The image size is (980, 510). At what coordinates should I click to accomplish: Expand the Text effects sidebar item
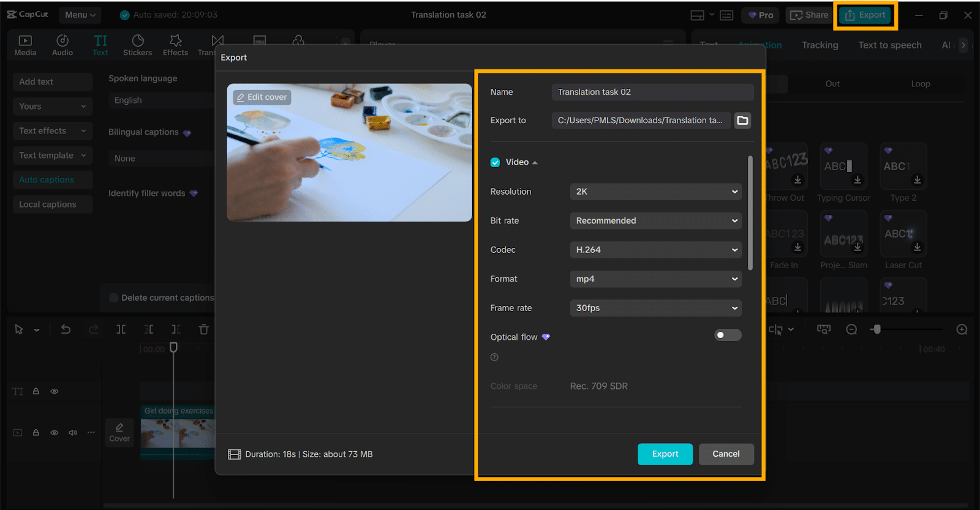click(53, 131)
